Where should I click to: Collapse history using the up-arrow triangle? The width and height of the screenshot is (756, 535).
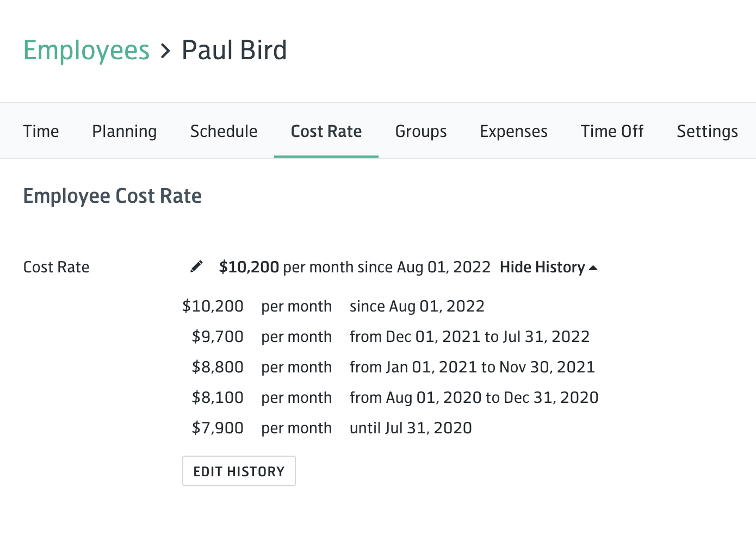tap(593, 267)
